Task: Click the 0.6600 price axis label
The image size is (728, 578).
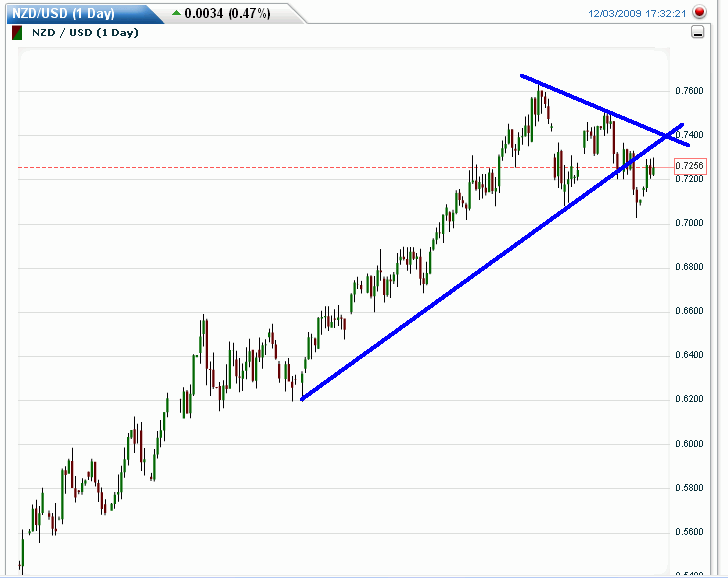Action: (x=689, y=311)
